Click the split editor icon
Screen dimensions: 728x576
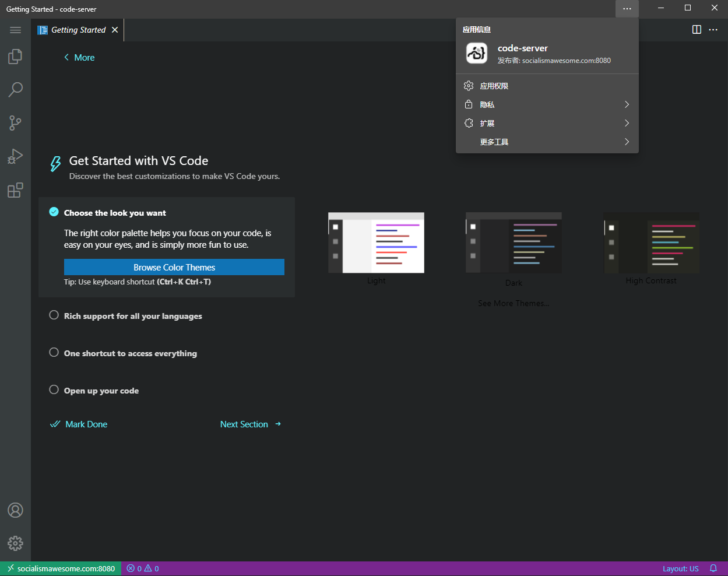[697, 30]
